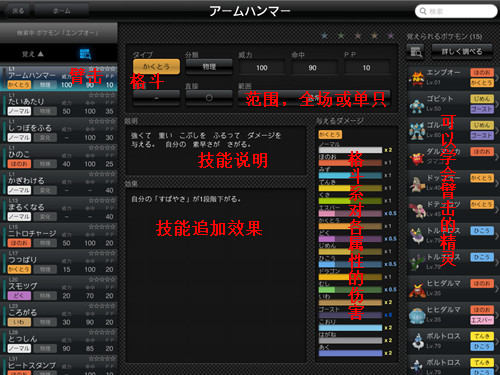Select the first blue rating star
500x375 pixels.
(x=324, y=35)
